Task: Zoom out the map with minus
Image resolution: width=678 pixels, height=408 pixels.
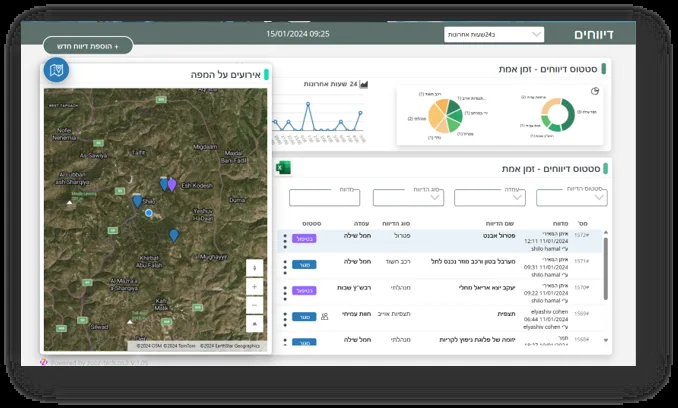Action: 254,305
